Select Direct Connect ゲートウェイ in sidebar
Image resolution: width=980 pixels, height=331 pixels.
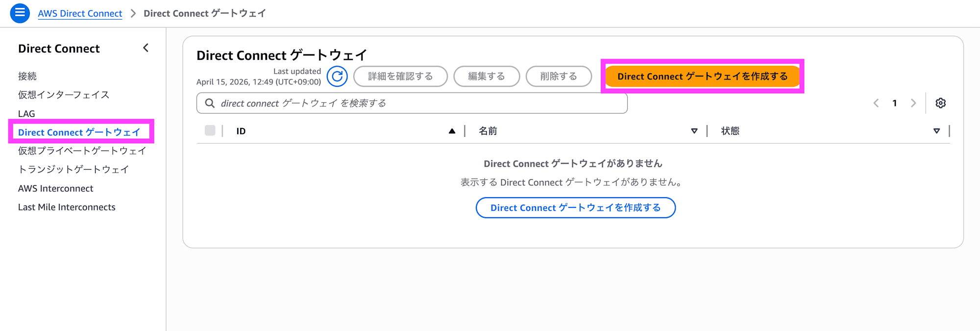click(79, 132)
